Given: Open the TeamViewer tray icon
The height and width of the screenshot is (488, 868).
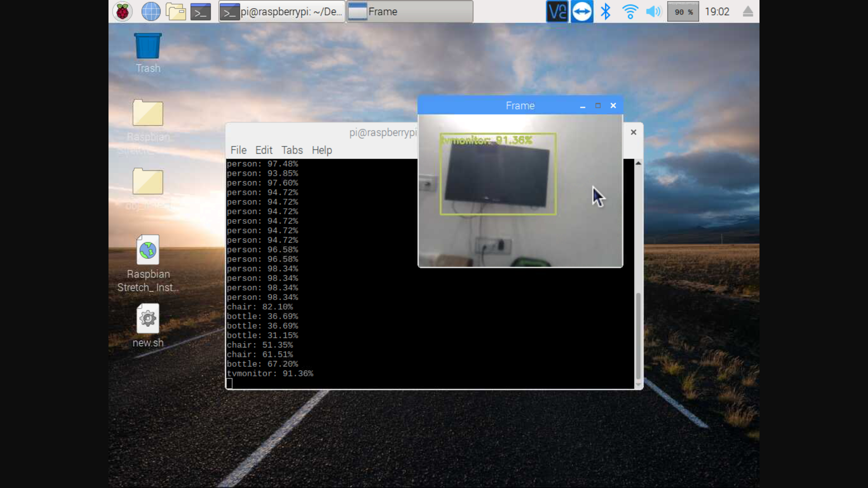Looking at the screenshot, I should [582, 12].
